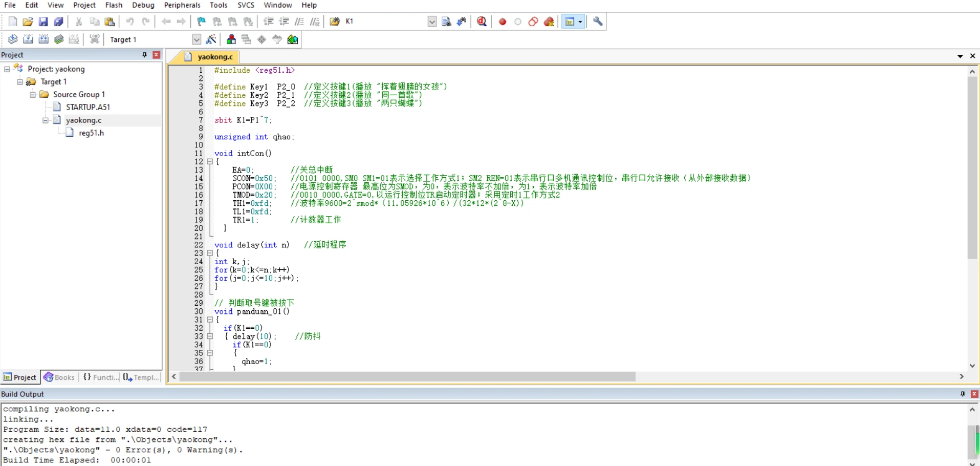Save the current file

43,22
